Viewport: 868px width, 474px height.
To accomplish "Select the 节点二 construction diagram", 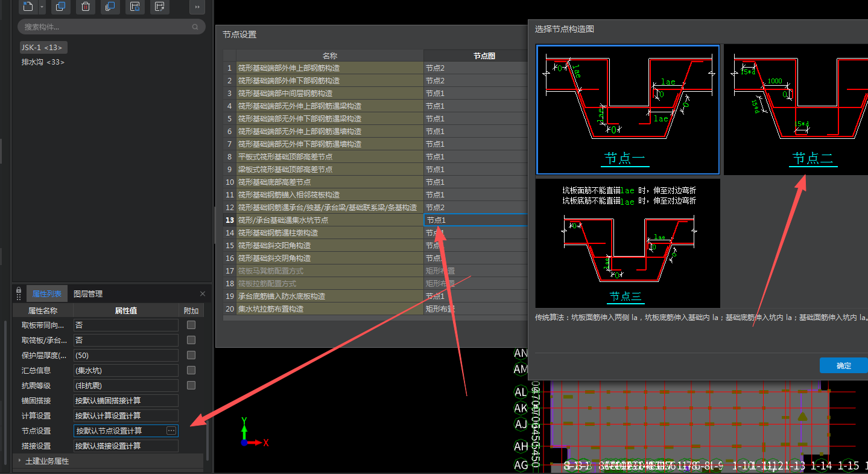I will [x=796, y=109].
